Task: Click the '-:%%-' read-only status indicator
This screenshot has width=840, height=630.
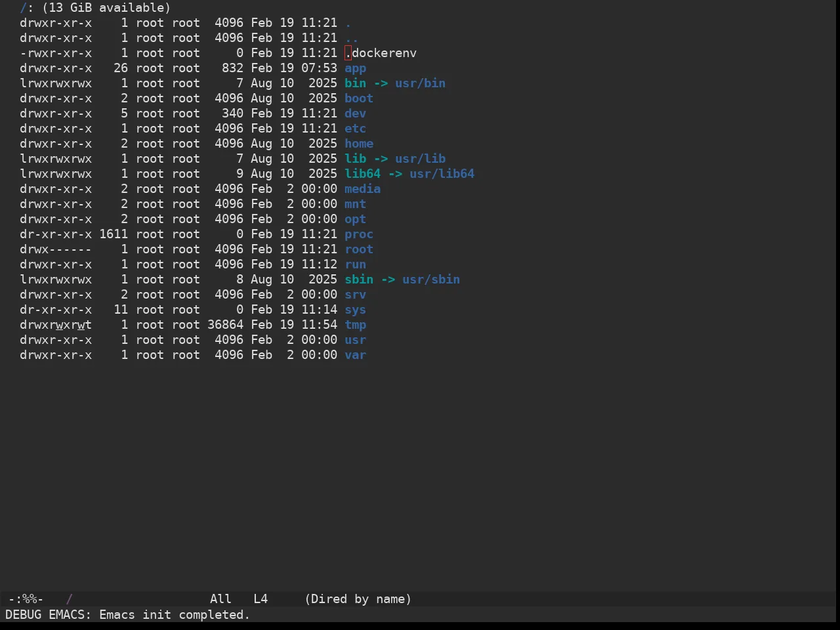Action: point(26,599)
